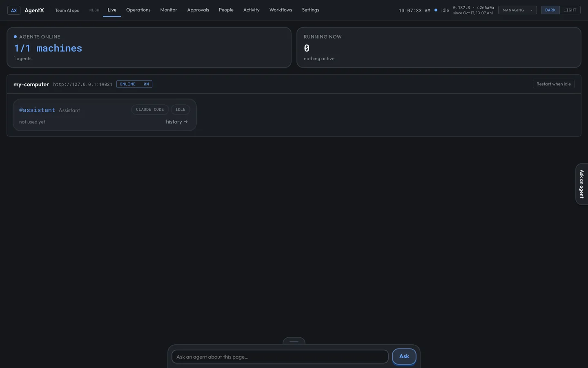Screen dimensions: 588x368
Task: Click the my-computer machine name
Action: (x=31, y=84)
